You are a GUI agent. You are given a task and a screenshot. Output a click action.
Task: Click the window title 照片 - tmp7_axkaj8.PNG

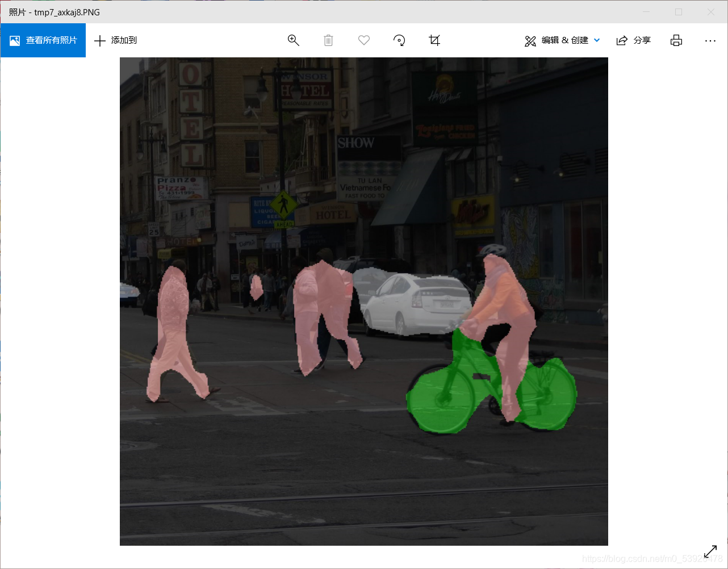(x=55, y=12)
